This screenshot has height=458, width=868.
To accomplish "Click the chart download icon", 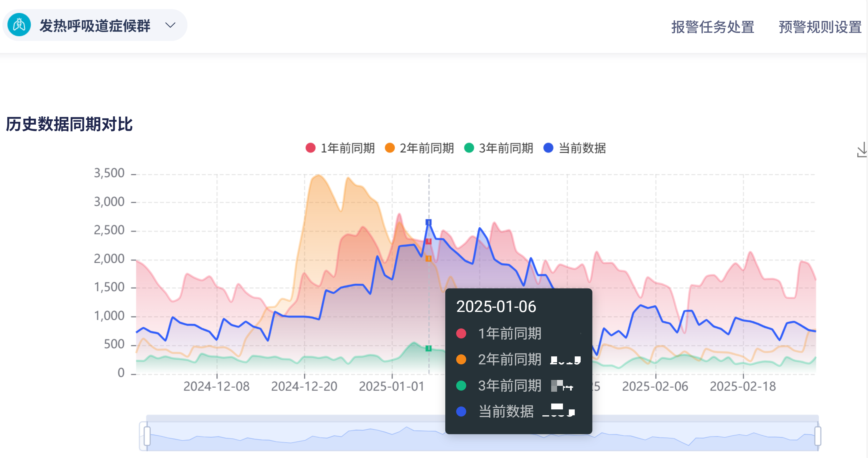I will (862, 150).
